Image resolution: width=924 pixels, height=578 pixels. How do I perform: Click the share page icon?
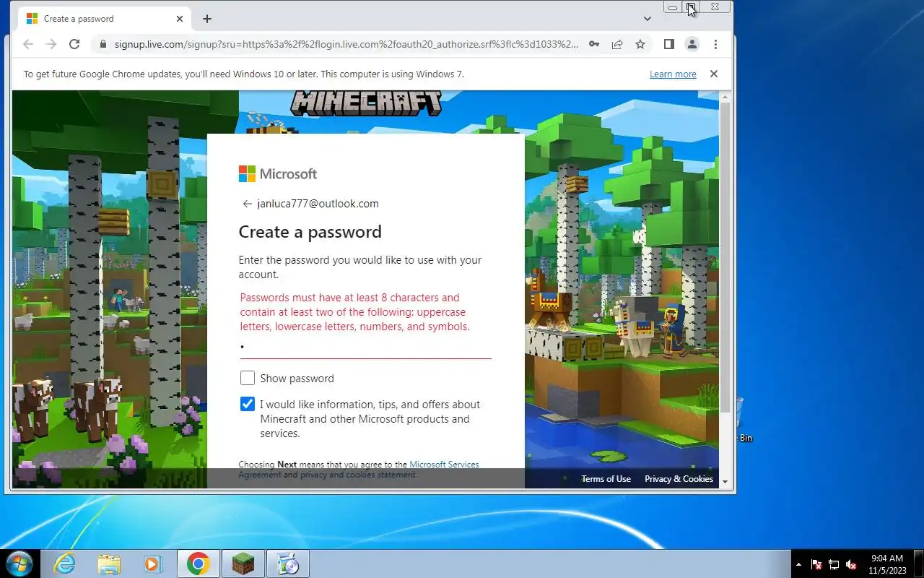click(616, 44)
